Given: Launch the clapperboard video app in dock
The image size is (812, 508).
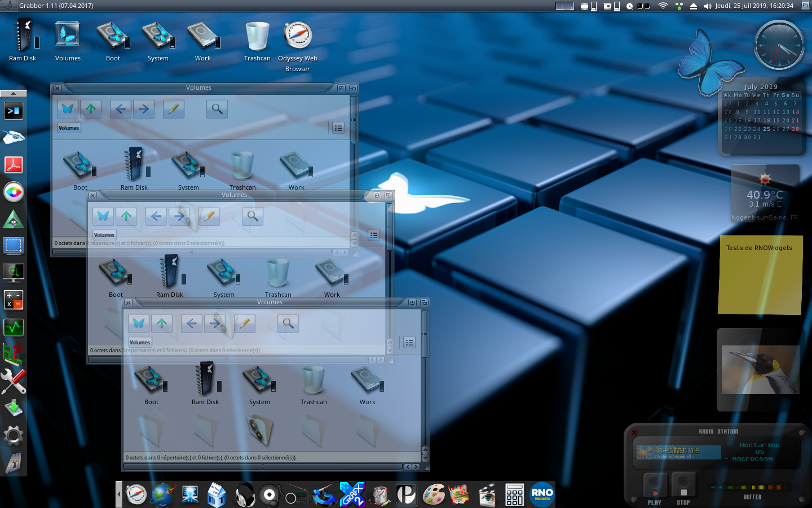Looking at the screenshot, I should coord(487,494).
